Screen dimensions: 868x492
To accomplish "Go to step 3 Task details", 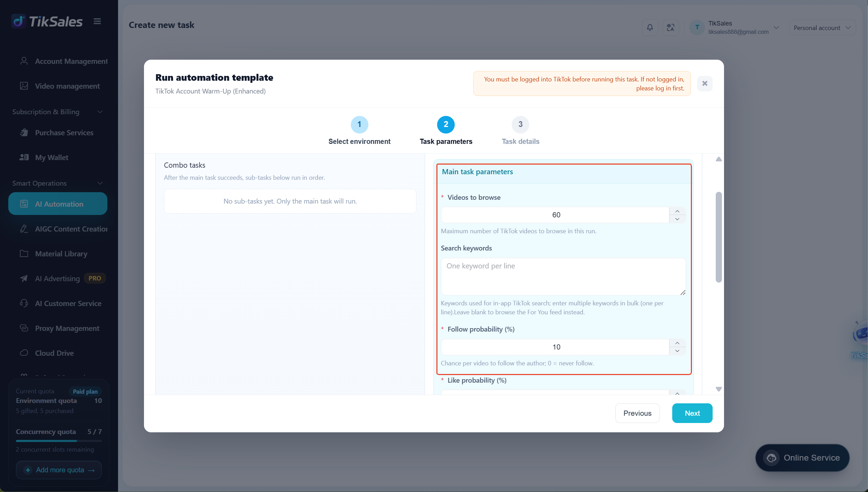I will tap(520, 130).
